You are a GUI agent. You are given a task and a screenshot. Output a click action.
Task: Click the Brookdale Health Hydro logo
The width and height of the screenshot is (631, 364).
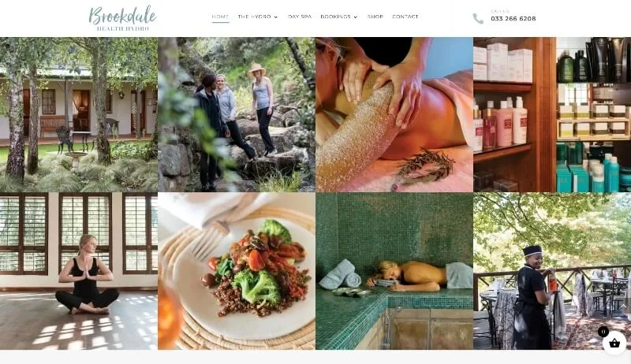122,18
